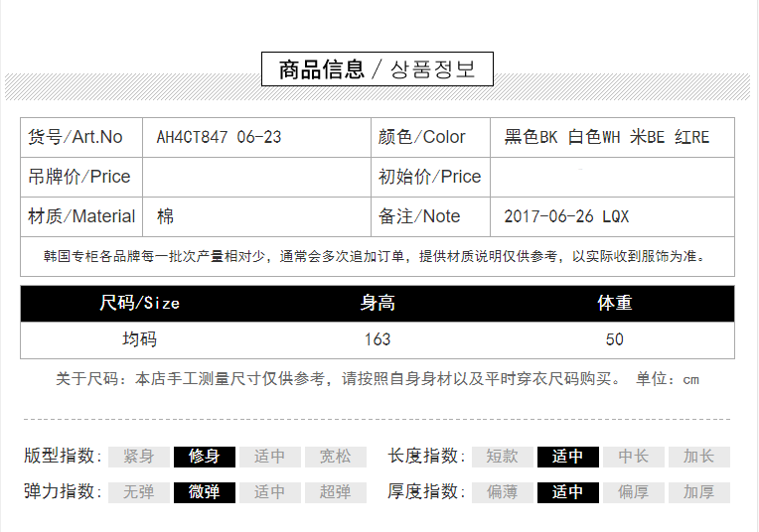Click the 均码 size cell
This screenshot has width=759, height=532.
click(139, 339)
